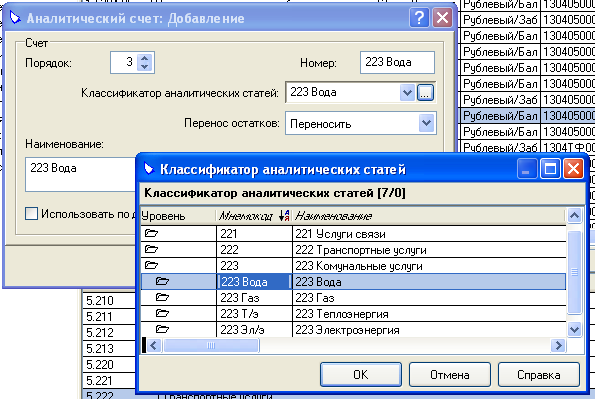Image resolution: width=595 pixels, height=399 pixels.
Task: Click mnemocode cell 222
Action: [x=254, y=249]
